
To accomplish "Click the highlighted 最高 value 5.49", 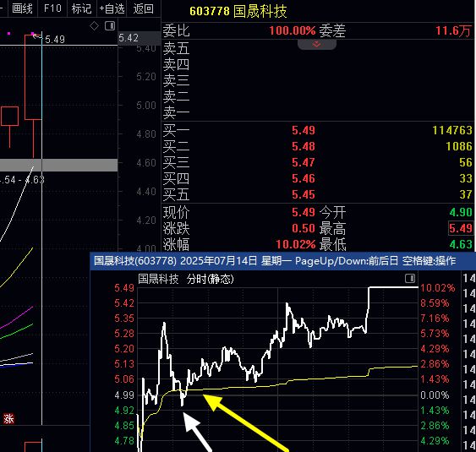I will 461,228.
